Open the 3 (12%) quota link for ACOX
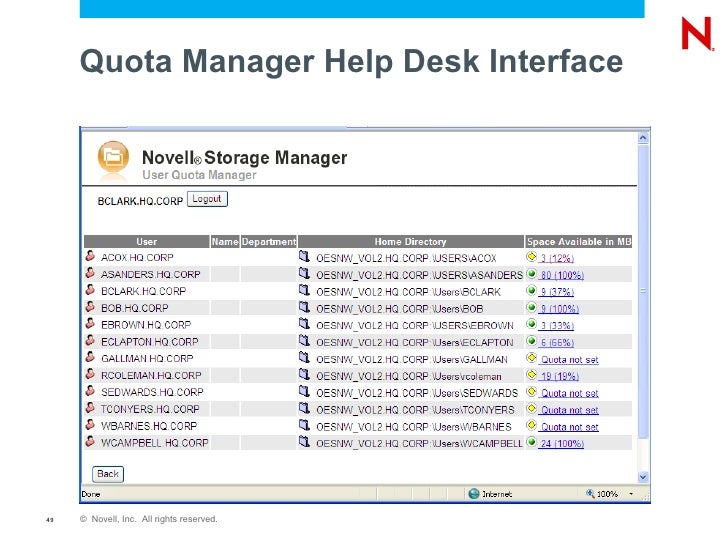Image resolution: width=728 pixels, height=546 pixels. pyautogui.click(x=557, y=258)
